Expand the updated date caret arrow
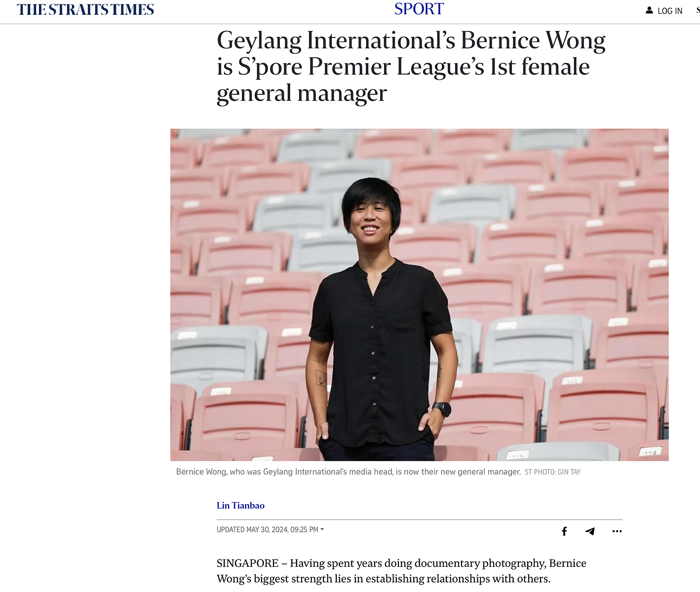 tap(322, 529)
